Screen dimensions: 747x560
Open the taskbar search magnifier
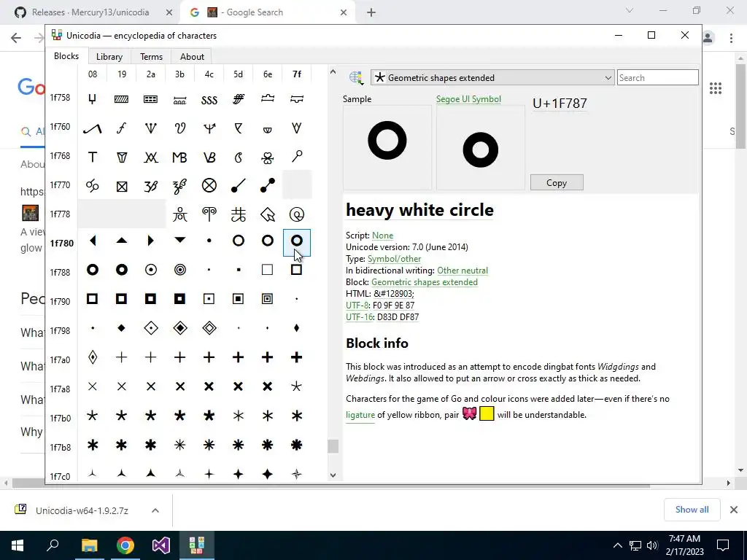pyautogui.click(x=53, y=545)
